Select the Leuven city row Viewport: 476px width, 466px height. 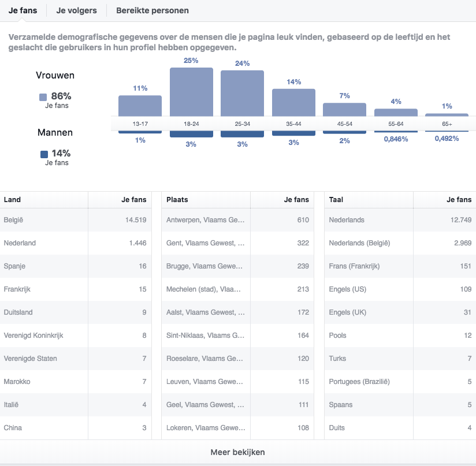[237, 381]
